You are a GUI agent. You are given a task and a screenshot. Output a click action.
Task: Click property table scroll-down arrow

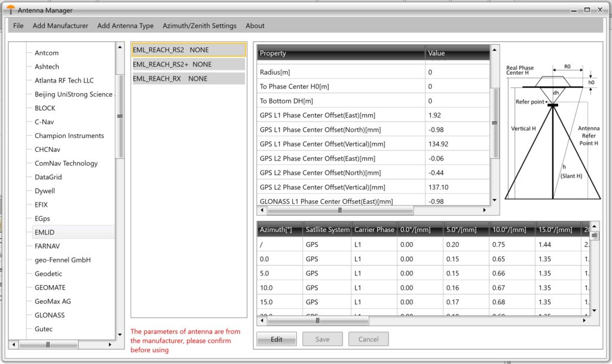click(494, 201)
